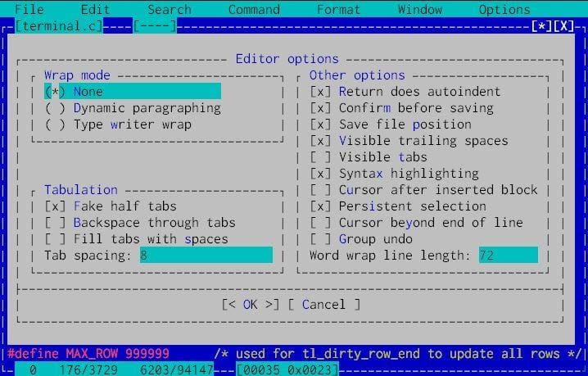Toggle Save file position

click(x=391, y=125)
